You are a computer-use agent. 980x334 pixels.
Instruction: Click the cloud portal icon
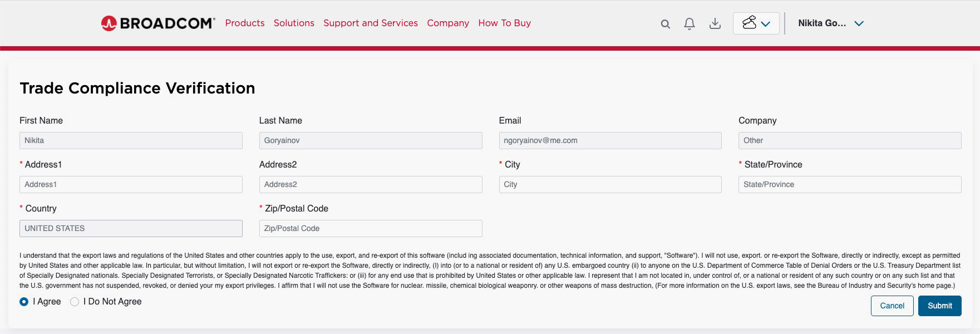pyautogui.click(x=749, y=23)
